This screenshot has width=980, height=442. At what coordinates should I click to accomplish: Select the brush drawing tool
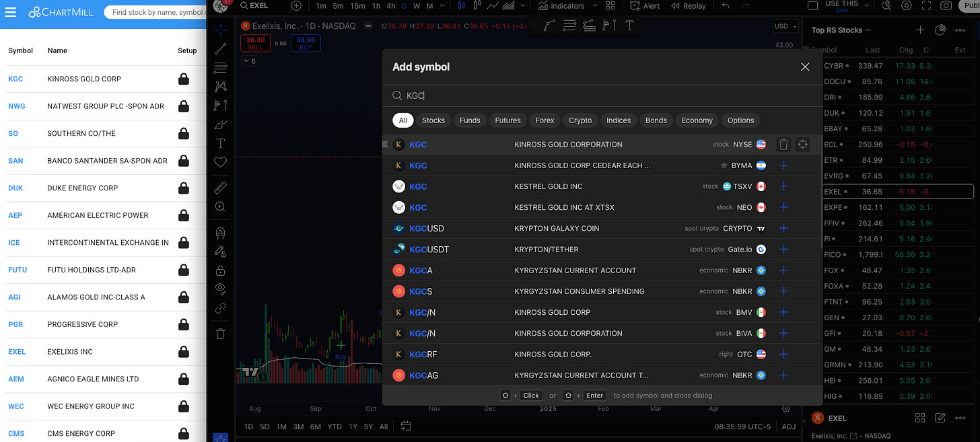click(221, 124)
